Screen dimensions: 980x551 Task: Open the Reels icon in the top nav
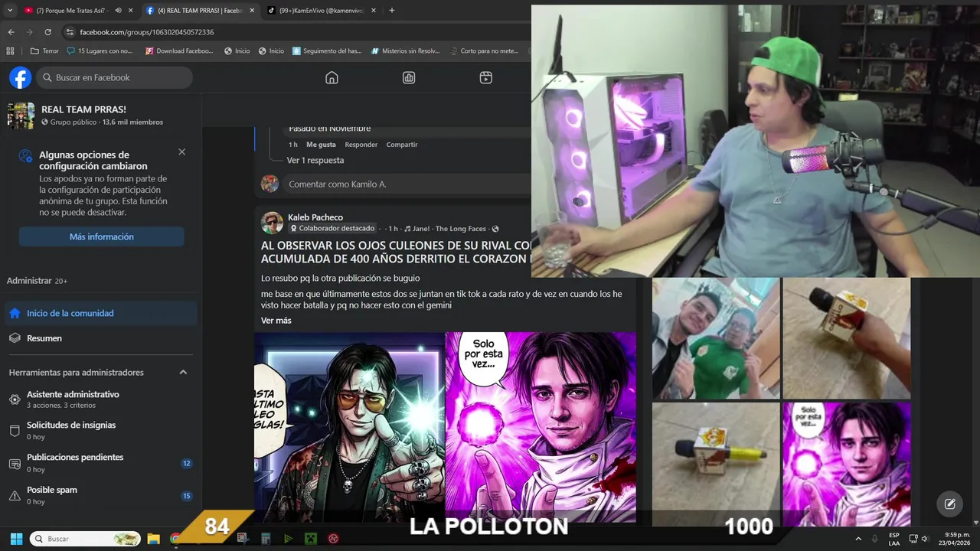pyautogui.click(x=485, y=77)
